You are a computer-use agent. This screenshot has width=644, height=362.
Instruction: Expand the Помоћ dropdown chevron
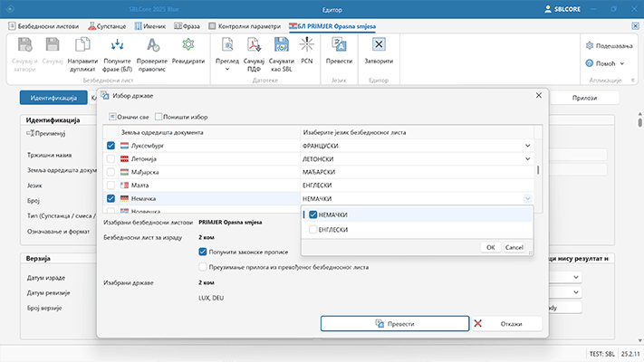(622, 63)
